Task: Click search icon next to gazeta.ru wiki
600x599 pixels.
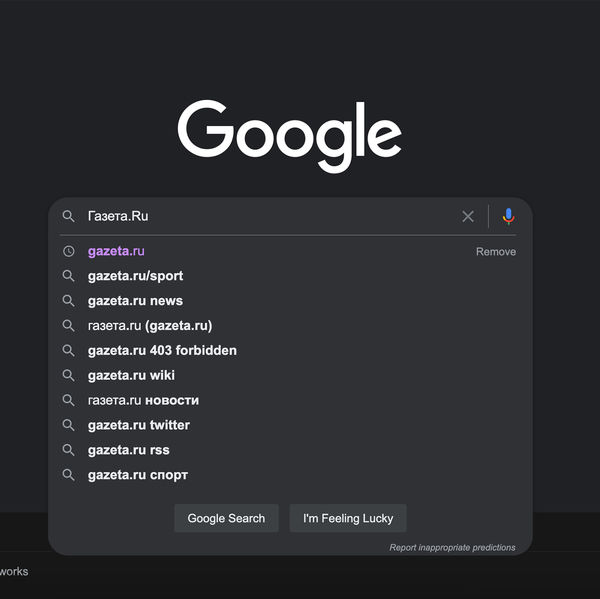Action: 68,376
